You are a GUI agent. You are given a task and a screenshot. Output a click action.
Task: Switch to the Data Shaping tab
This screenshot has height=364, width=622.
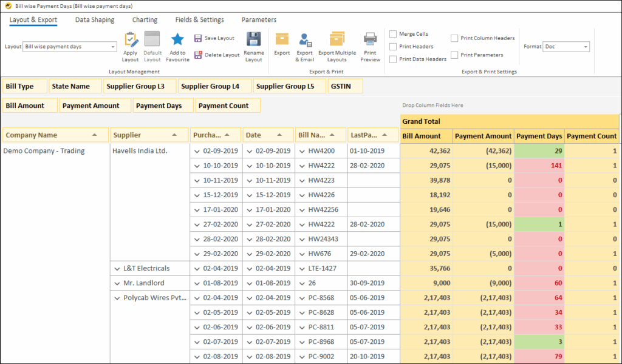(94, 20)
